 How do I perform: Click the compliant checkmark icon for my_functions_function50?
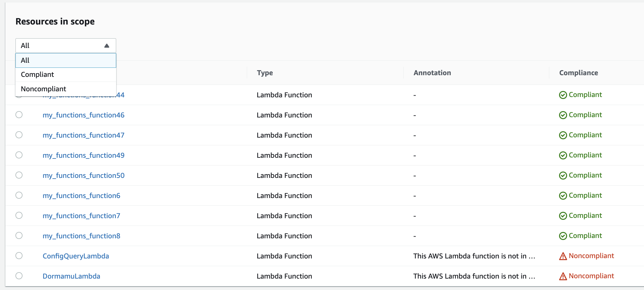click(563, 176)
